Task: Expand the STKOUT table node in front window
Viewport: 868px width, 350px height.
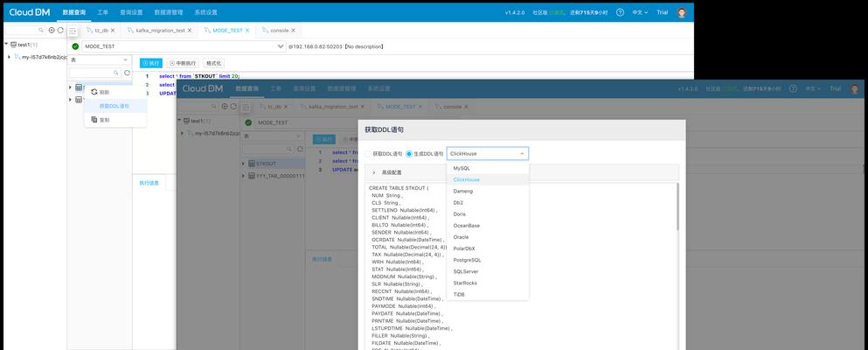Action: tap(243, 164)
